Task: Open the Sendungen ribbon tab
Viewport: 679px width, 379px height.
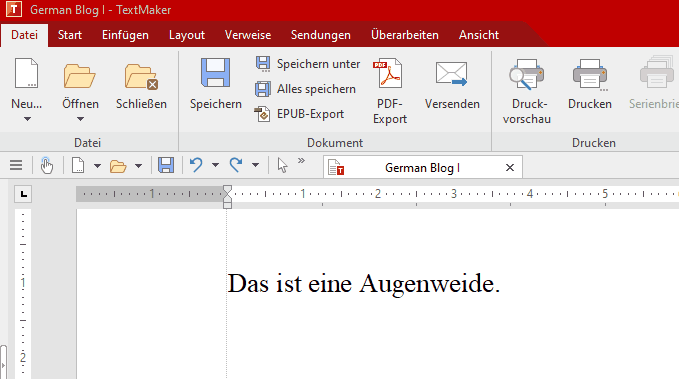Action: (320, 35)
